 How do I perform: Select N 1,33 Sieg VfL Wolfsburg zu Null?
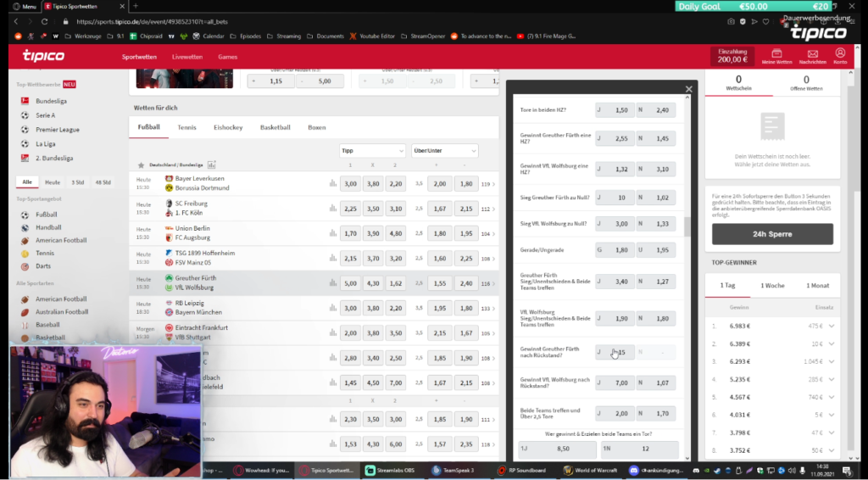point(655,224)
